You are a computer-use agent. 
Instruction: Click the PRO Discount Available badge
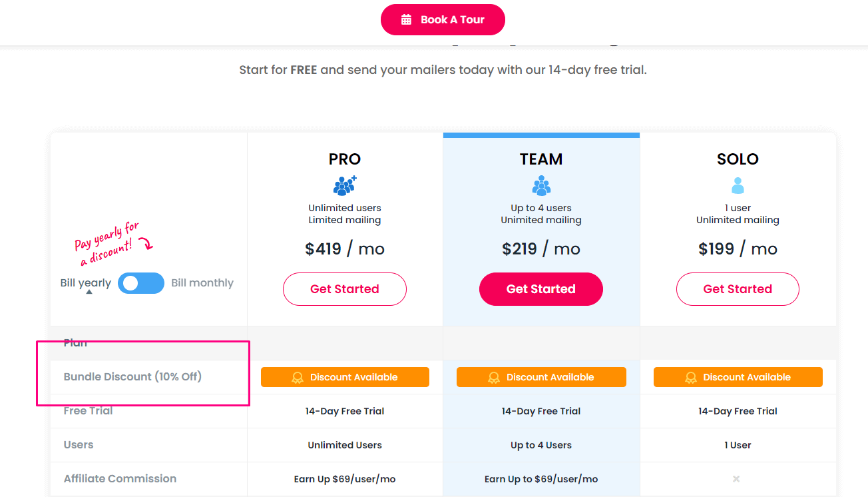[x=345, y=377]
